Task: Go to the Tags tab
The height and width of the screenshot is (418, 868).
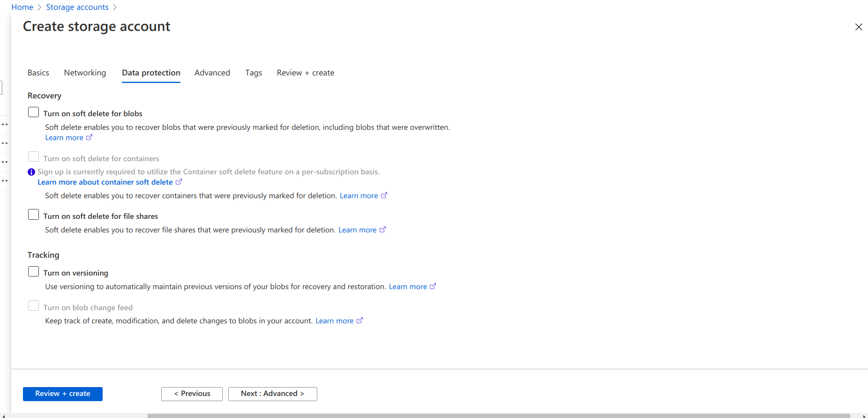Action: click(x=254, y=73)
